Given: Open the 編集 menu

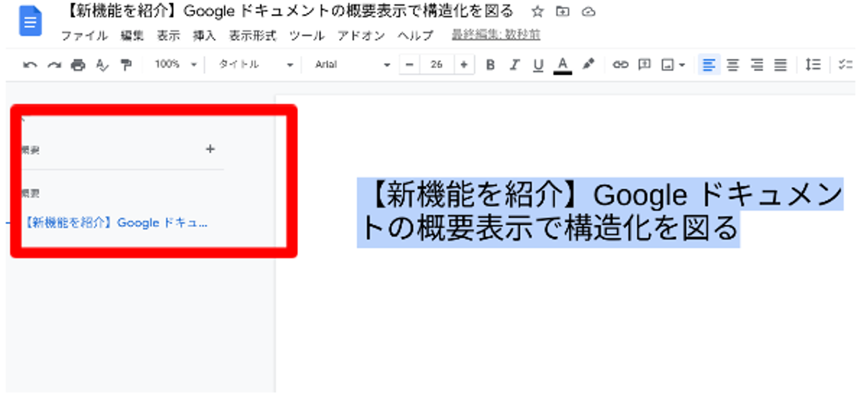Looking at the screenshot, I should click(132, 36).
